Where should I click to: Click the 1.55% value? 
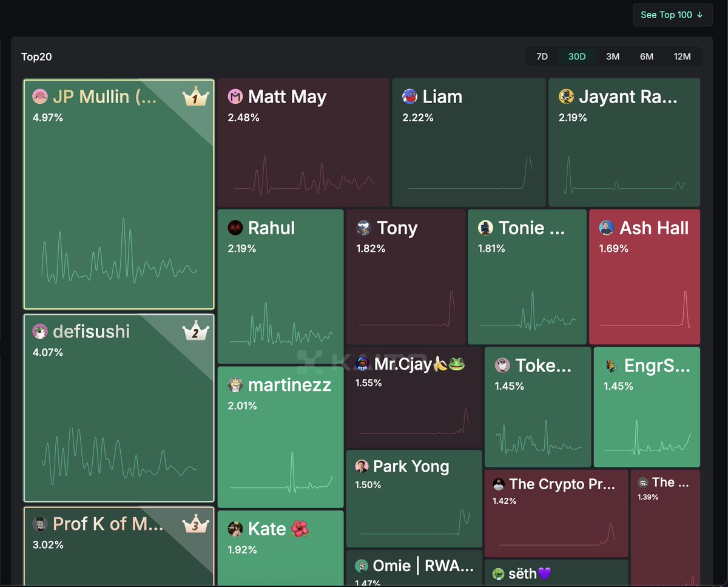pyautogui.click(x=369, y=382)
